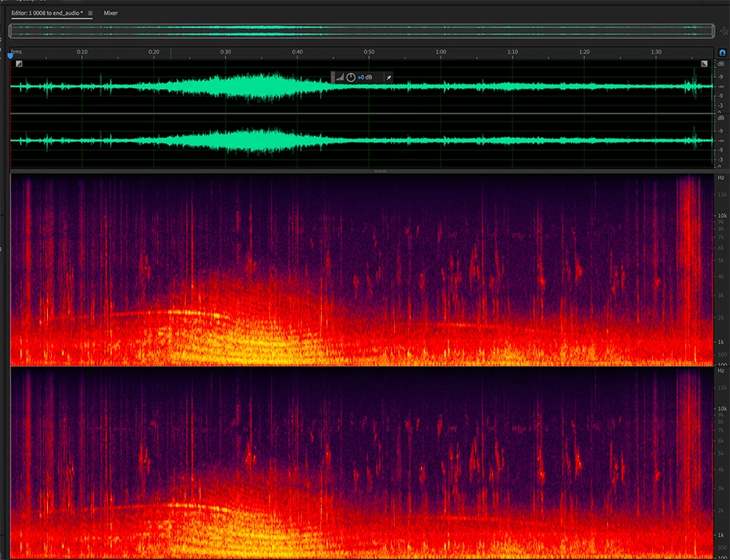Click the Hz label of the upper spectrogram
730x560 pixels.
pos(721,177)
